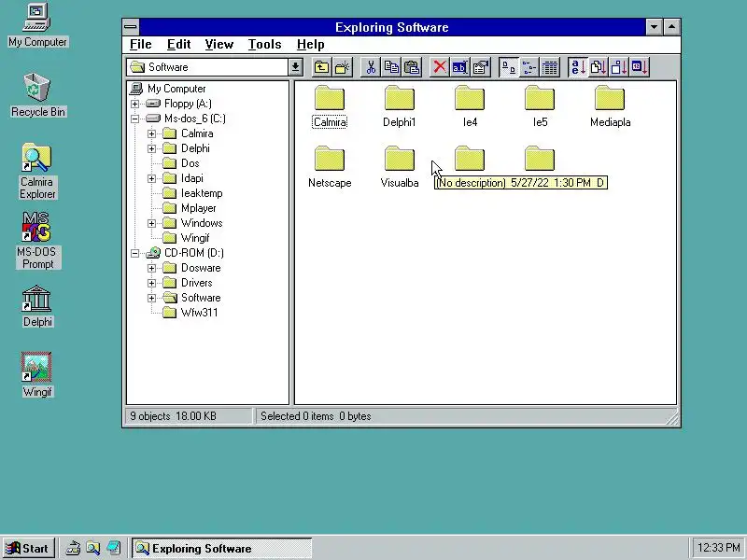The height and width of the screenshot is (560, 747).
Task: Click the window control-menu box in title bar
Action: coord(131,27)
